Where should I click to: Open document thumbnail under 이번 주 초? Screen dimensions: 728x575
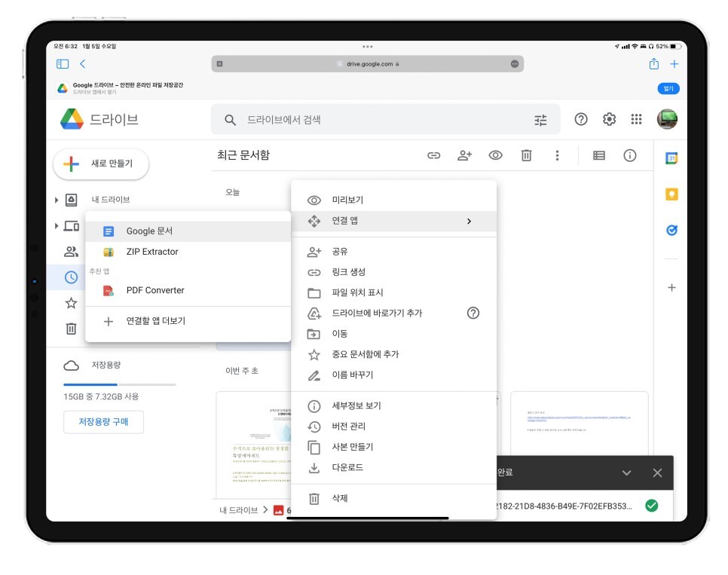(254, 445)
